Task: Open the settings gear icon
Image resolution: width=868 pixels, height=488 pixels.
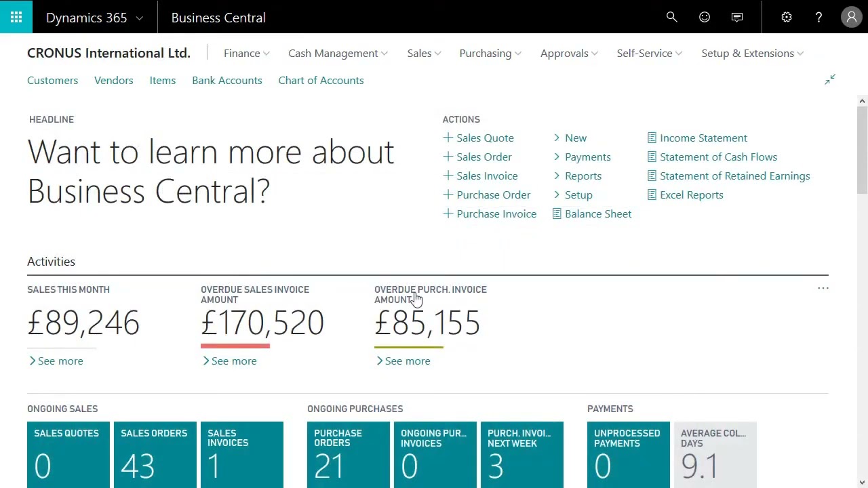Action: (786, 17)
